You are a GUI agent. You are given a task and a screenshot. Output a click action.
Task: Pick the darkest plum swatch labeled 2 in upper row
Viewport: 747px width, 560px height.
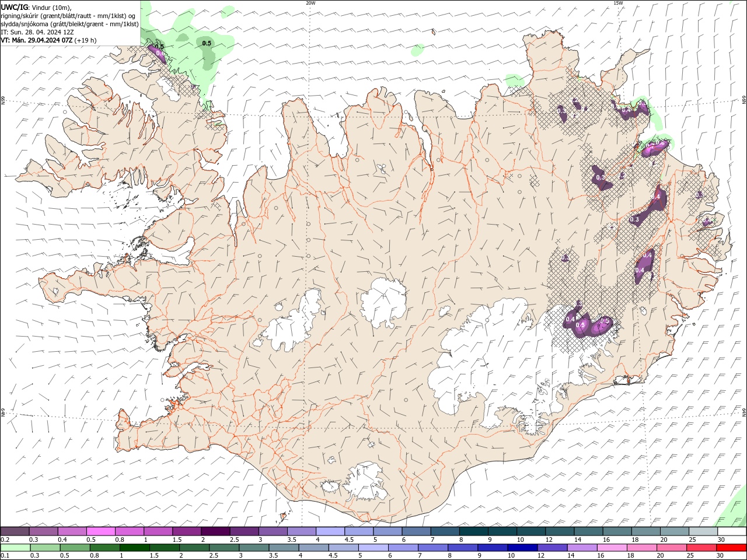[x=215, y=531]
